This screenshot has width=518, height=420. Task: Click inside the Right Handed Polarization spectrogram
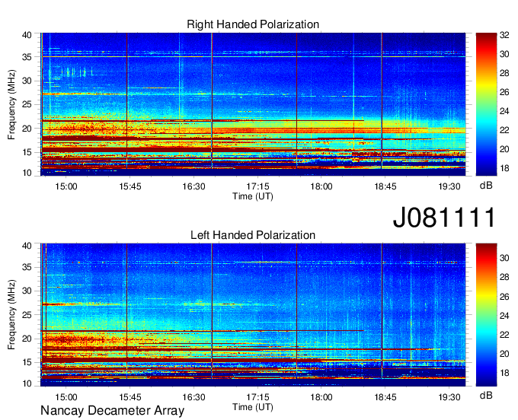click(x=253, y=104)
